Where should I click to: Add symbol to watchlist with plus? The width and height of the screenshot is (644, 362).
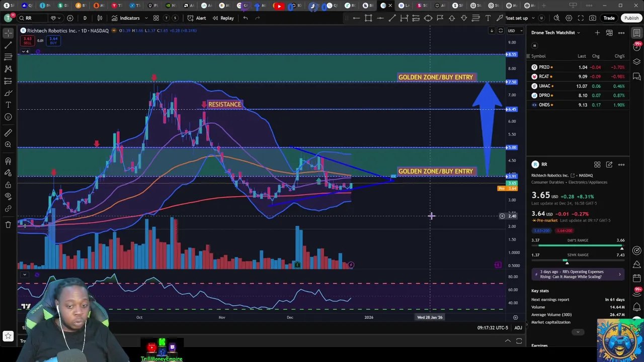click(597, 33)
